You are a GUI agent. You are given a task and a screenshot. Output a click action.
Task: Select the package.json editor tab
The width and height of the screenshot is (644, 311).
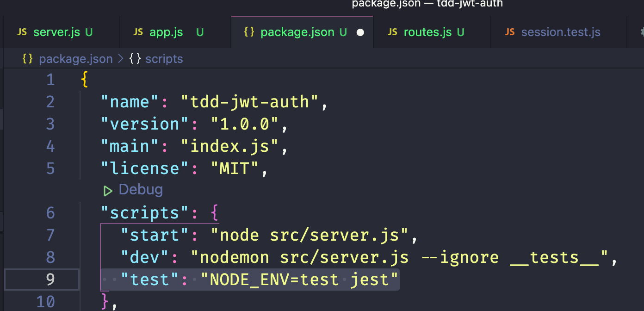point(302,32)
